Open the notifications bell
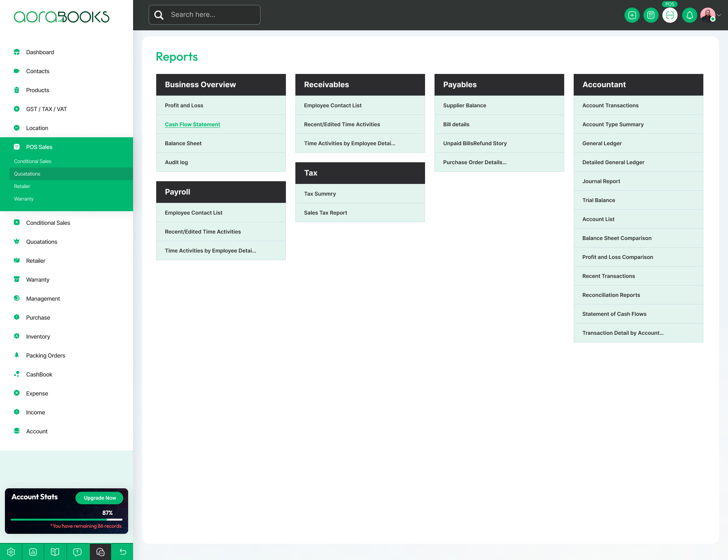This screenshot has height=560, width=728. click(x=689, y=15)
